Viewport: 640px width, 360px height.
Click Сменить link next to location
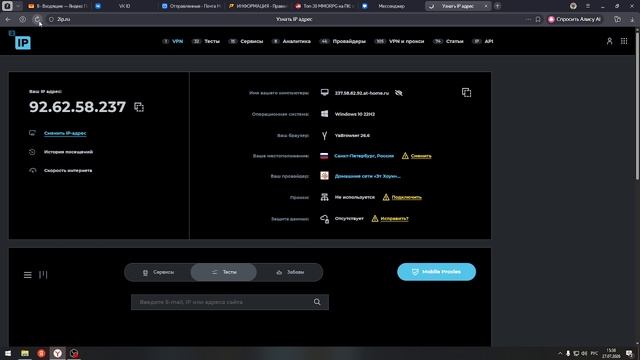(421, 156)
